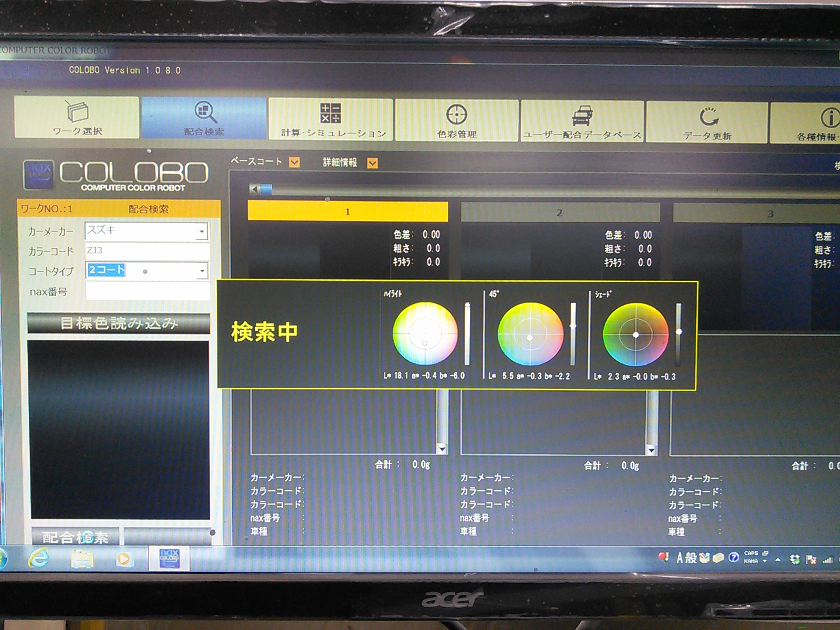Toggle the ベースコート dropdown arrow
The width and height of the screenshot is (840, 630).
click(295, 162)
